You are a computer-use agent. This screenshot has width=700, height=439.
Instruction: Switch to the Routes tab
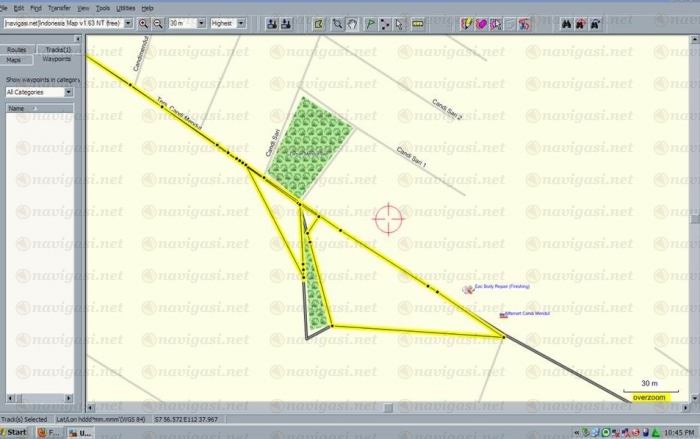pos(17,49)
